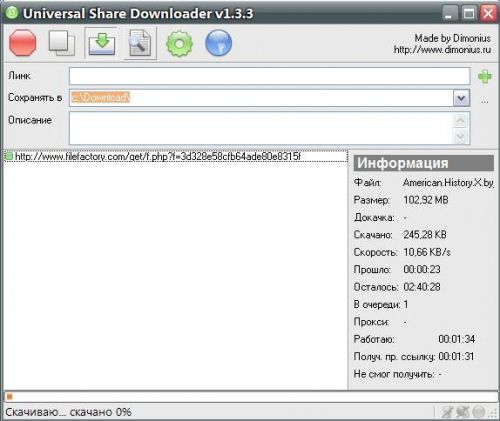Click the Прокси label
The image size is (500, 421).
coord(371,322)
